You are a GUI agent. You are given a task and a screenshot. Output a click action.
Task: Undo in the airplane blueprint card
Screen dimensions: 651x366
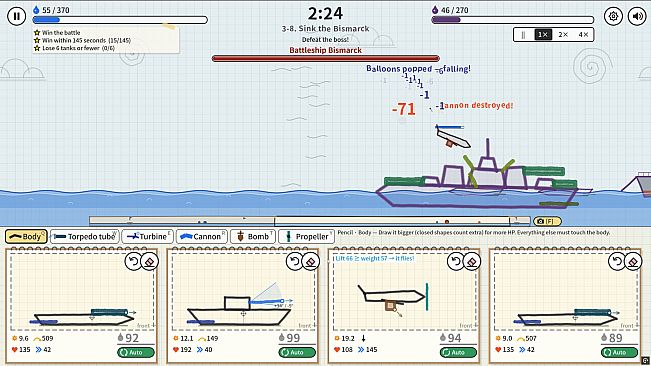455,261
